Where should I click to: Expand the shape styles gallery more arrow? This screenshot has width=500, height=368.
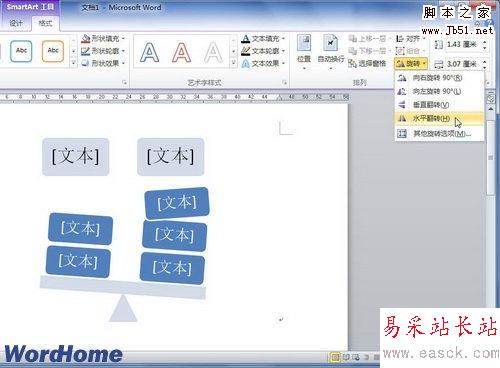pos(73,63)
